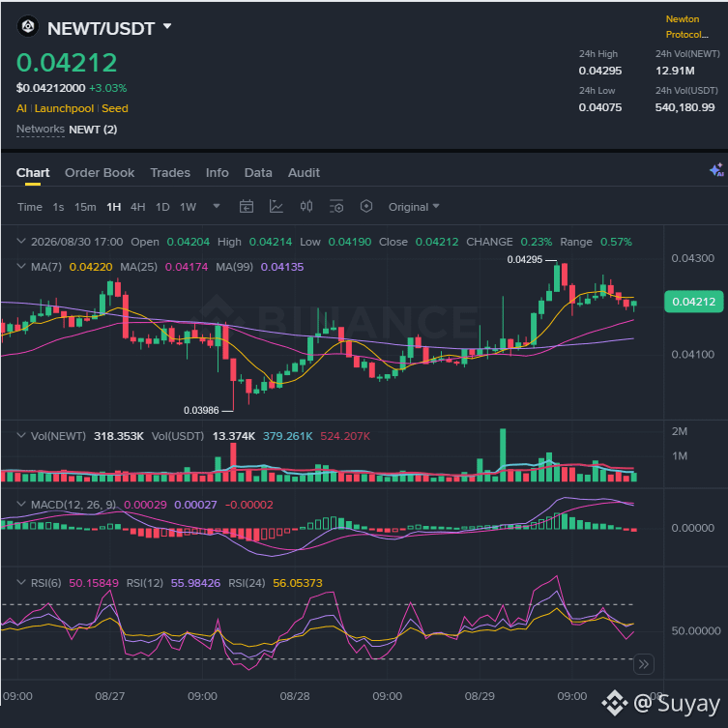Click the RSI(24) value 56.05373
The image size is (728, 728).
pos(298,583)
